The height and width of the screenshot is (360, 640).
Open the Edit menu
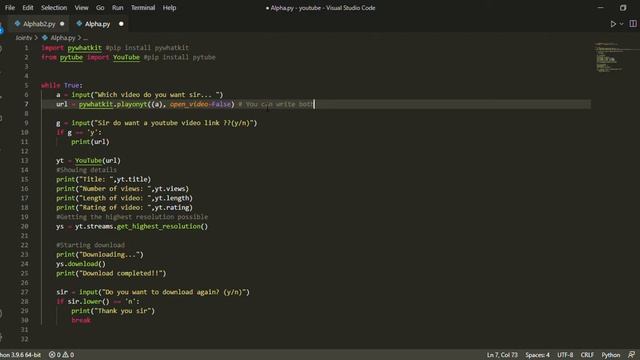[x=28, y=8]
